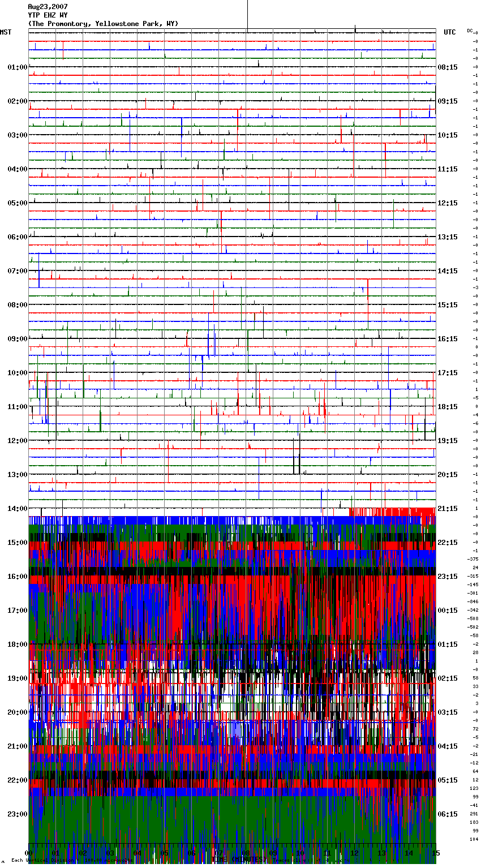This screenshot has height=868, width=481.
Task: Click the 20:15 UTC time label
Action: [448, 475]
